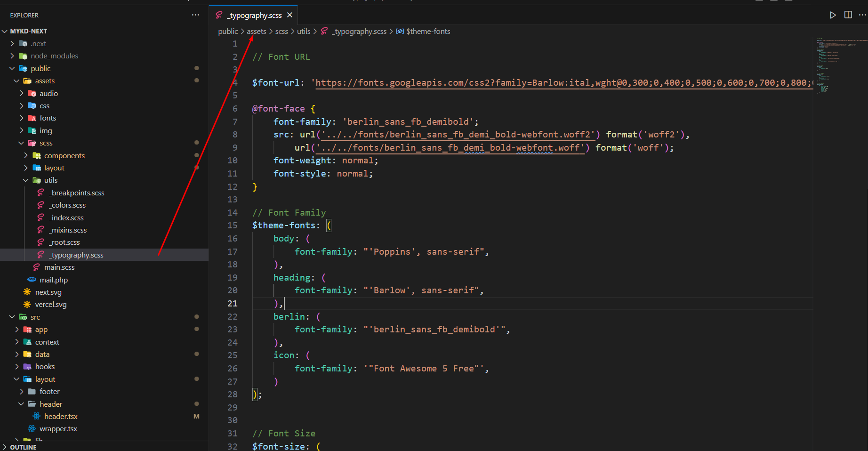Collapse the MYKD-NEXT root section
This screenshot has width=868, height=451.
coord(5,31)
